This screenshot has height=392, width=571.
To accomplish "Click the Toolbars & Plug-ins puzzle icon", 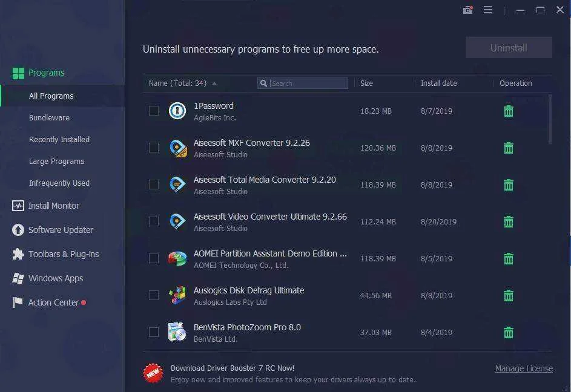I will (18, 254).
